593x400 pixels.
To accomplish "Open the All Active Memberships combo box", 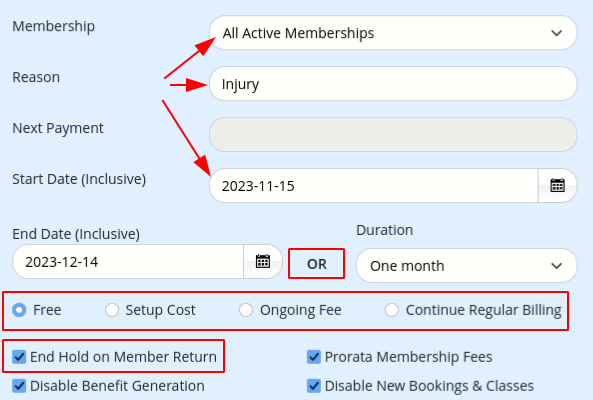I will pyautogui.click(x=393, y=33).
